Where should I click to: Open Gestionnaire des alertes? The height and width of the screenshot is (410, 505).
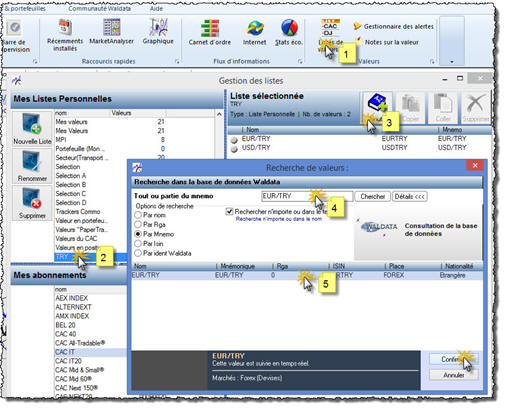(393, 26)
